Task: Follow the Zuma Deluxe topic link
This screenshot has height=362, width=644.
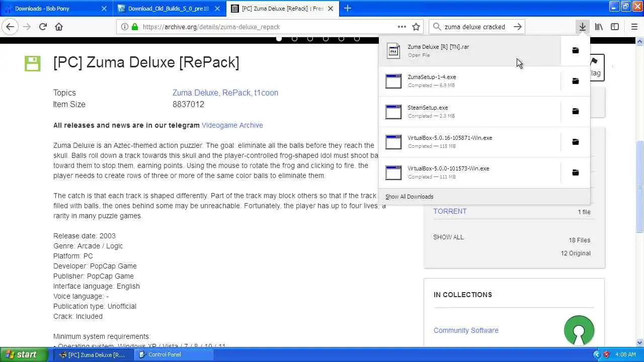Action: pos(195,93)
